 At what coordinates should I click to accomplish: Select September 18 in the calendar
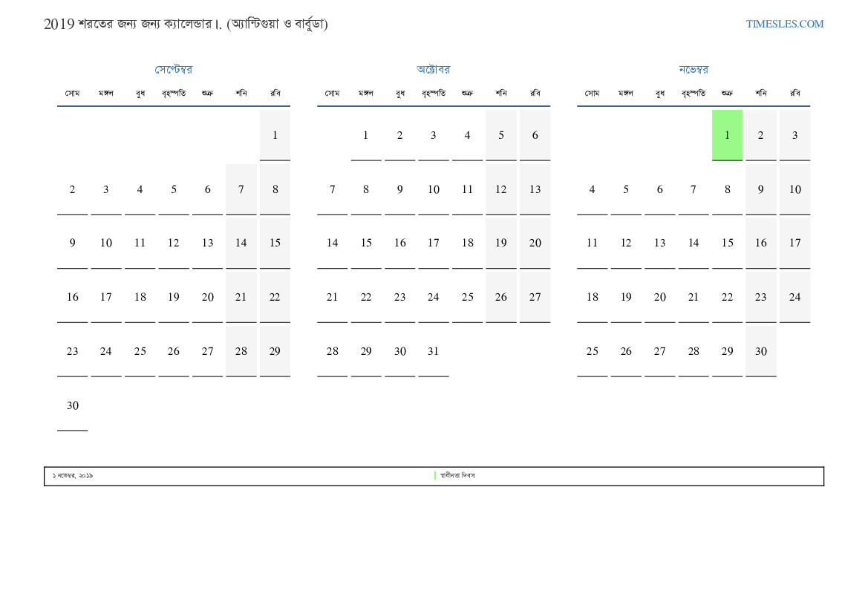[x=140, y=297]
